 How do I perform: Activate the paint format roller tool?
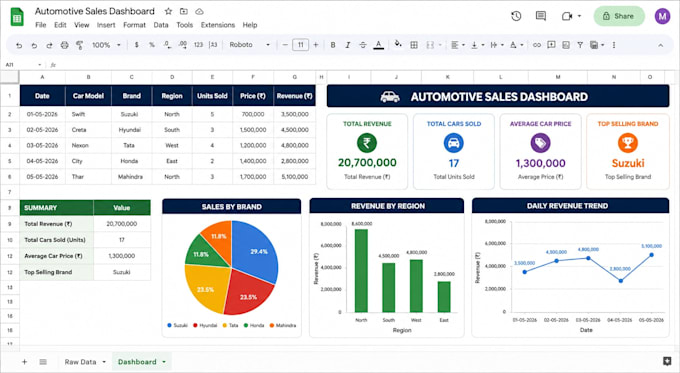pos(79,45)
